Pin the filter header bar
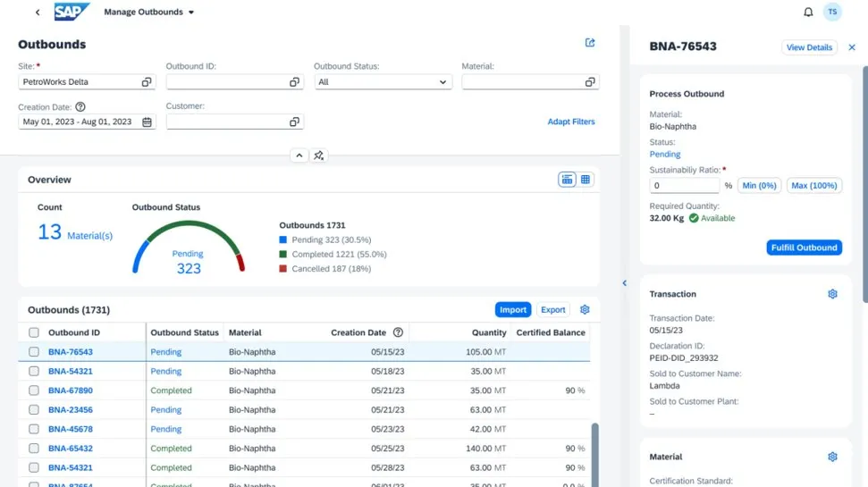This screenshot has height=487, width=868. (x=319, y=155)
